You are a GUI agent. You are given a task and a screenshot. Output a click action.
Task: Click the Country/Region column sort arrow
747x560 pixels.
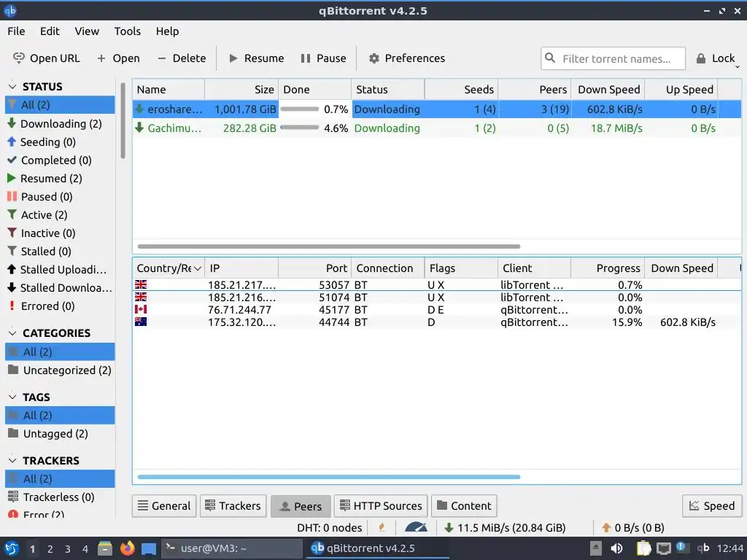(x=197, y=268)
